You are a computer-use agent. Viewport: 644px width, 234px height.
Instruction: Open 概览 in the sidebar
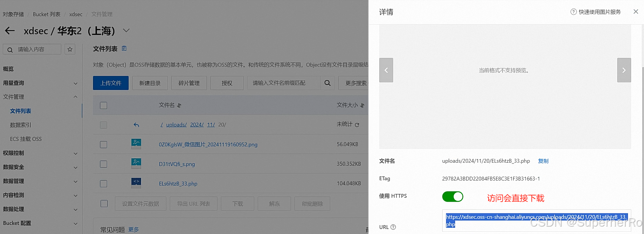click(8, 69)
